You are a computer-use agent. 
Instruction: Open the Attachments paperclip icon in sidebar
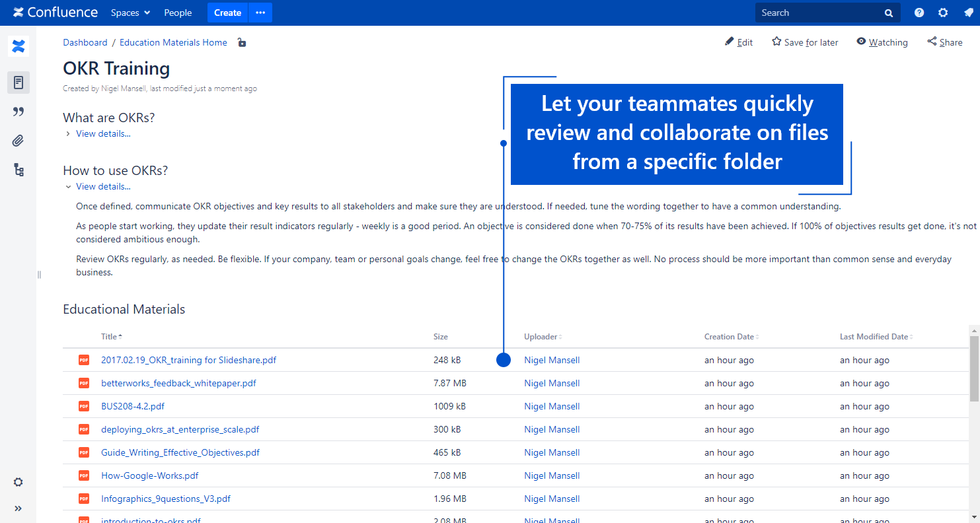click(x=19, y=141)
